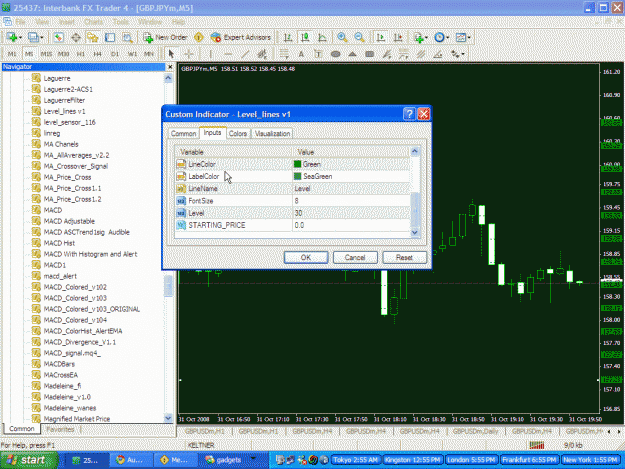
Task: Open the Insert menu
Action: (67, 22)
